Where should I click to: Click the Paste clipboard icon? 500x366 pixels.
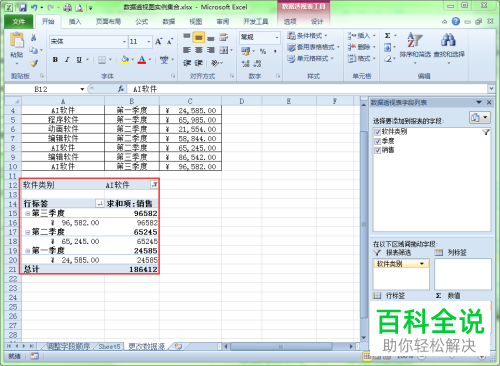17,41
